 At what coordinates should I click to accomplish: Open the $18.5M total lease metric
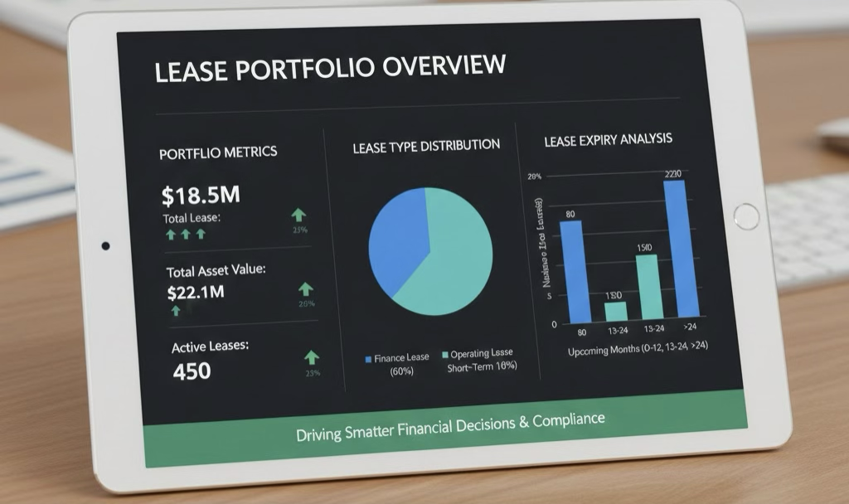tap(201, 196)
